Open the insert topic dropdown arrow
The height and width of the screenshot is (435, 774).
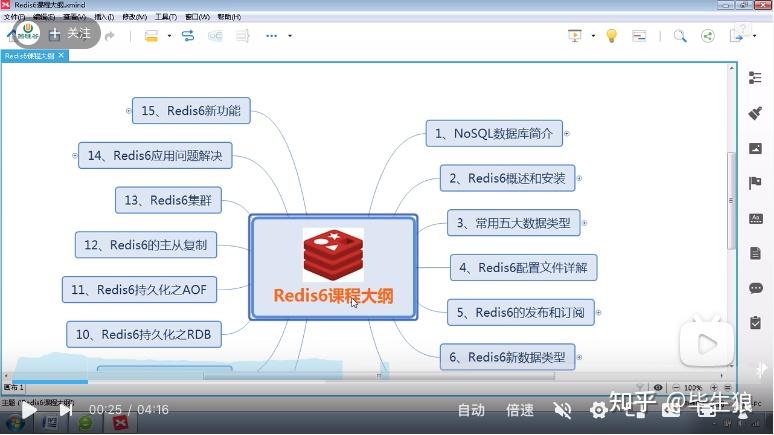tap(169, 36)
